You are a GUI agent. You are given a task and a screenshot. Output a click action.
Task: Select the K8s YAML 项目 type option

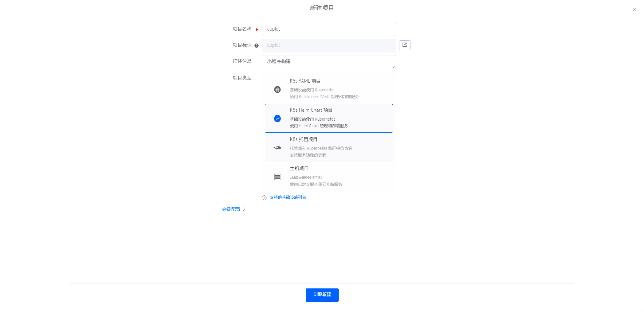328,89
